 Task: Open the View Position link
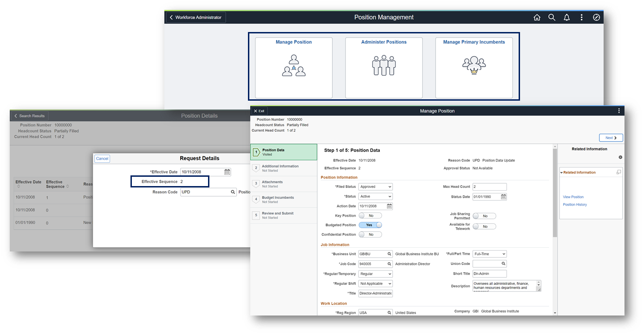(x=573, y=197)
